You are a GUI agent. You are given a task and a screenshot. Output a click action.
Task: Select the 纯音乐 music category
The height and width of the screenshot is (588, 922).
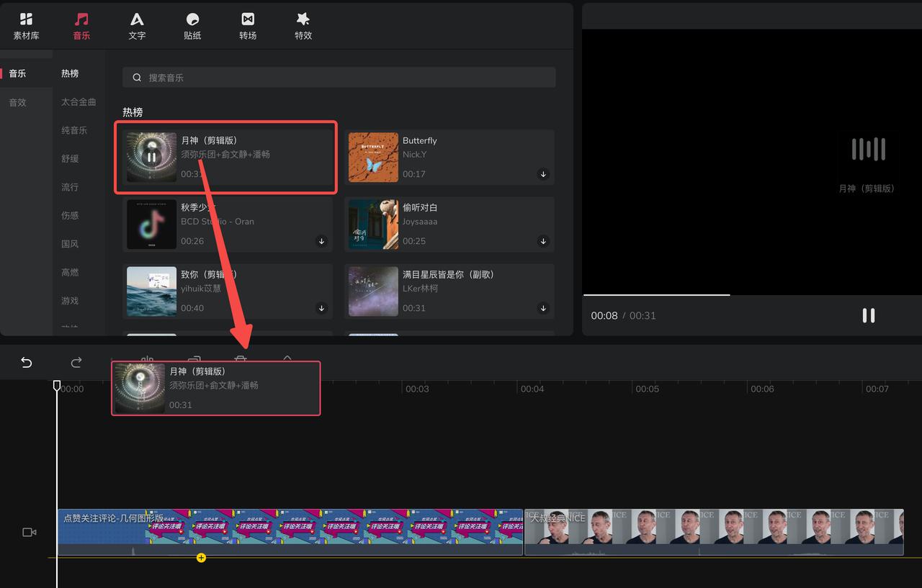(74, 130)
